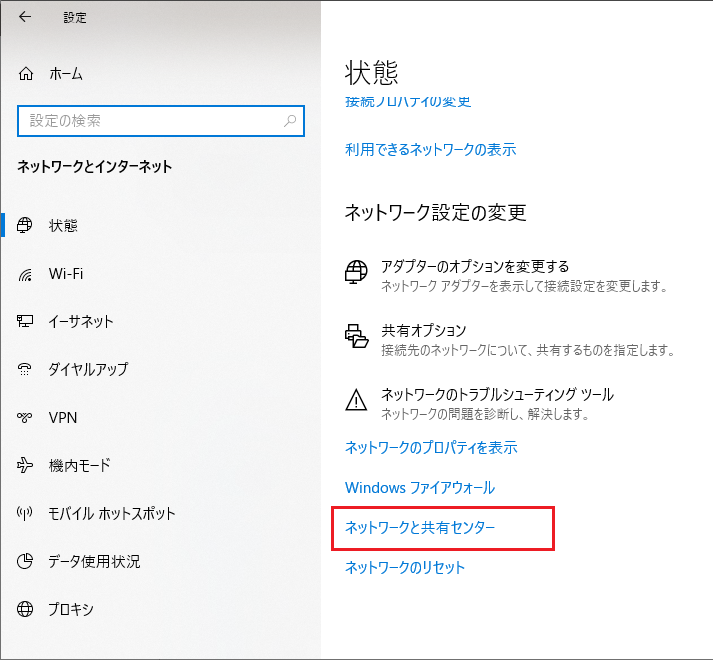
Task: Click the Ethernet (イーサネット) monitor icon
Action: pyautogui.click(x=27, y=322)
